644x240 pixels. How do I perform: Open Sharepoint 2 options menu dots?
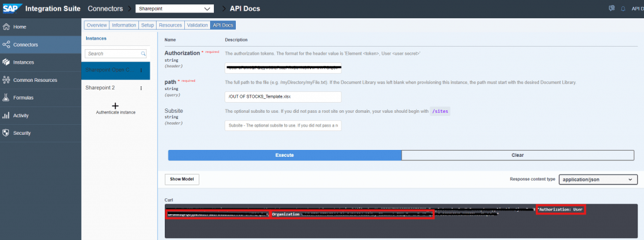click(x=141, y=88)
